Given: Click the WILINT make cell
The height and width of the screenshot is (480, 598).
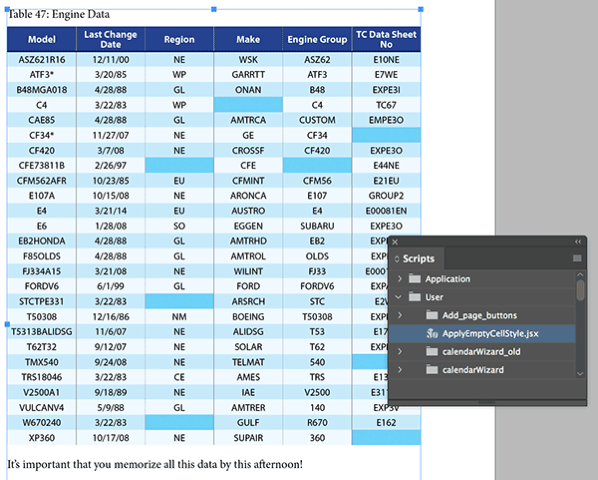Looking at the screenshot, I should tap(248, 271).
